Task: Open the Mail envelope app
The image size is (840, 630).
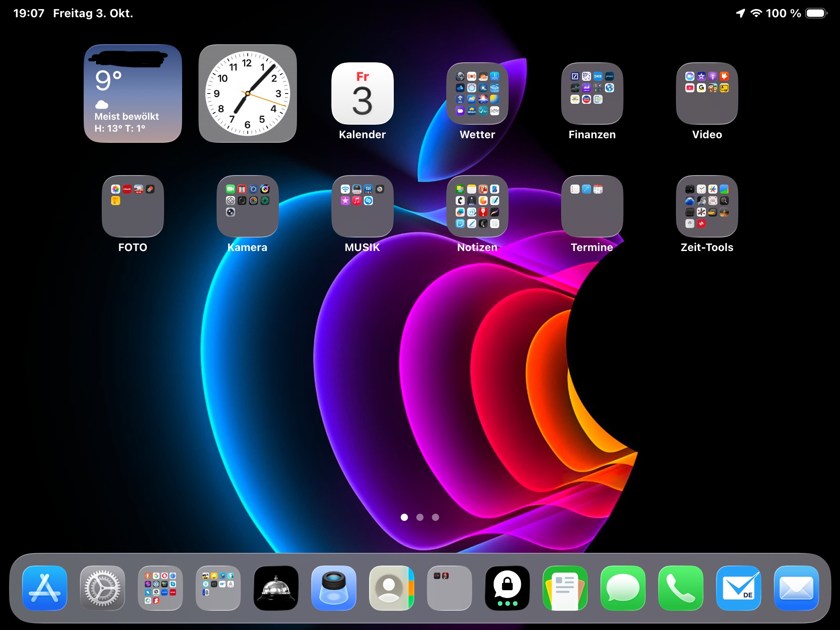Action: [796, 588]
